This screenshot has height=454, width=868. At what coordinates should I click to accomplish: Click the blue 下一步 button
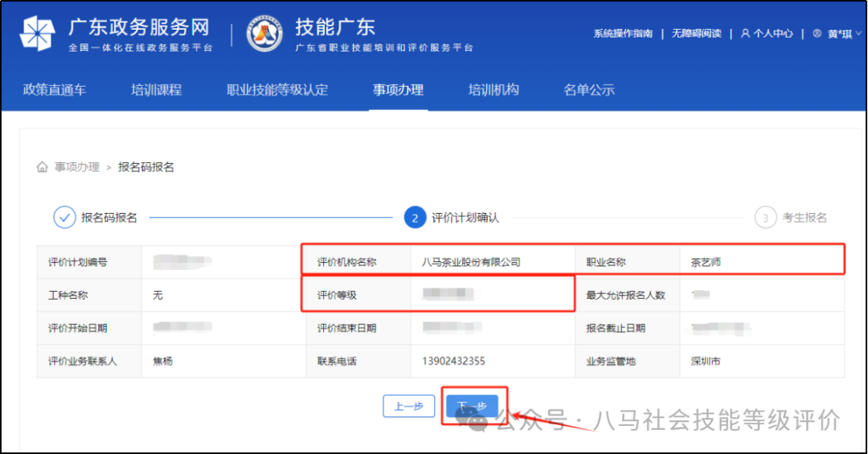coord(473,407)
